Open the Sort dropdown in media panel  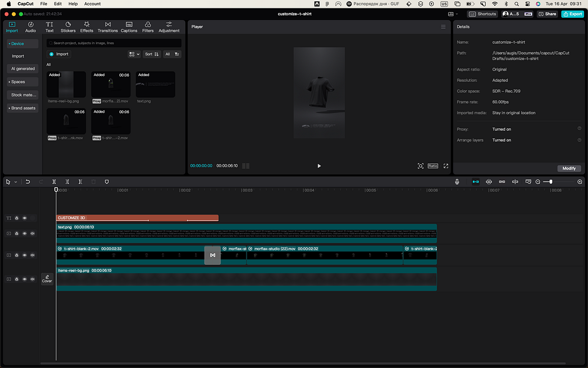pos(152,54)
